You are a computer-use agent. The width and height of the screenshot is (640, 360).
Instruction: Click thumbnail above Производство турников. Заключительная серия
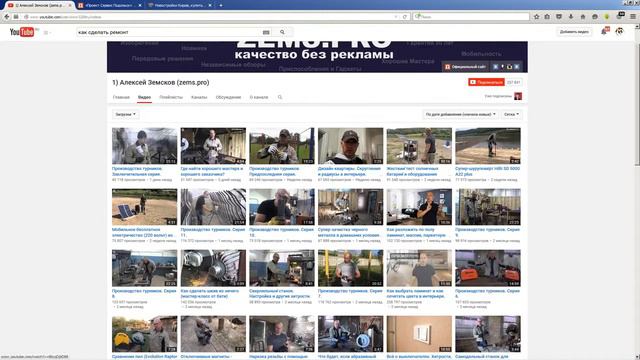pos(144,146)
